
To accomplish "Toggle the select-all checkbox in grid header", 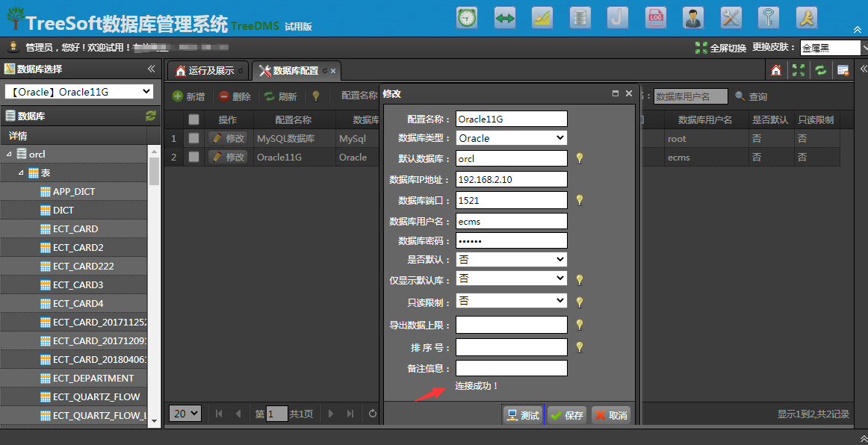I will (x=193, y=119).
